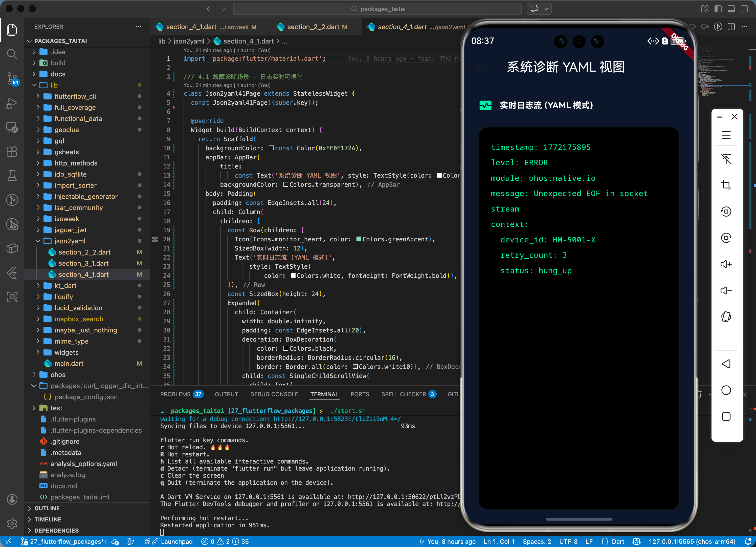Image resolution: width=756 pixels, height=547 pixels.
Task: Open the Run and Debug view
Action: (12, 103)
